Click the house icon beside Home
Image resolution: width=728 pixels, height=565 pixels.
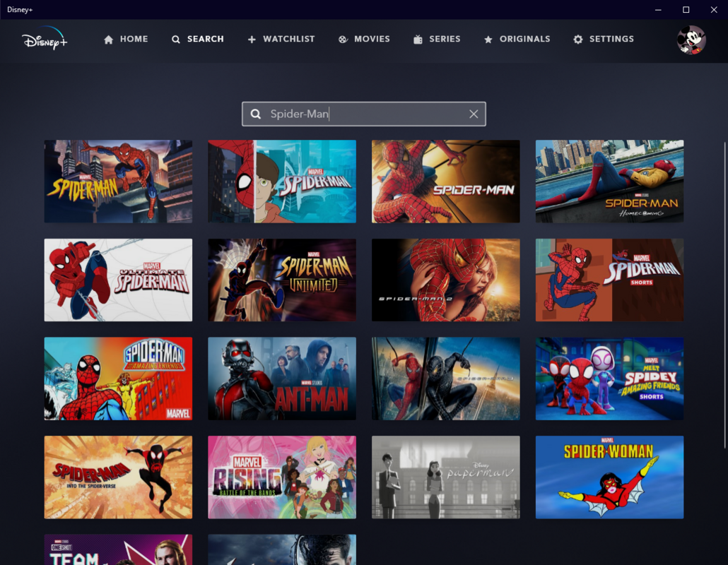(x=108, y=40)
